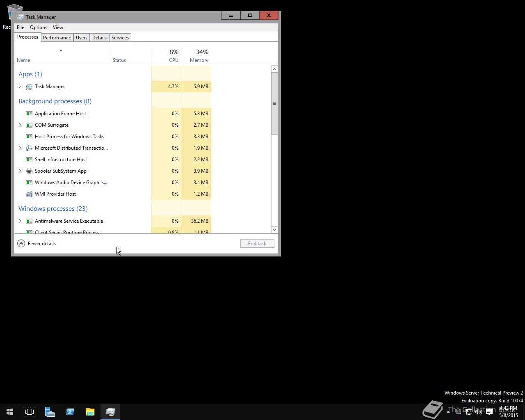This screenshot has width=525, height=420.
Task: Click the Microsoft Distributed Transaction icon
Action: pyautogui.click(x=29, y=148)
